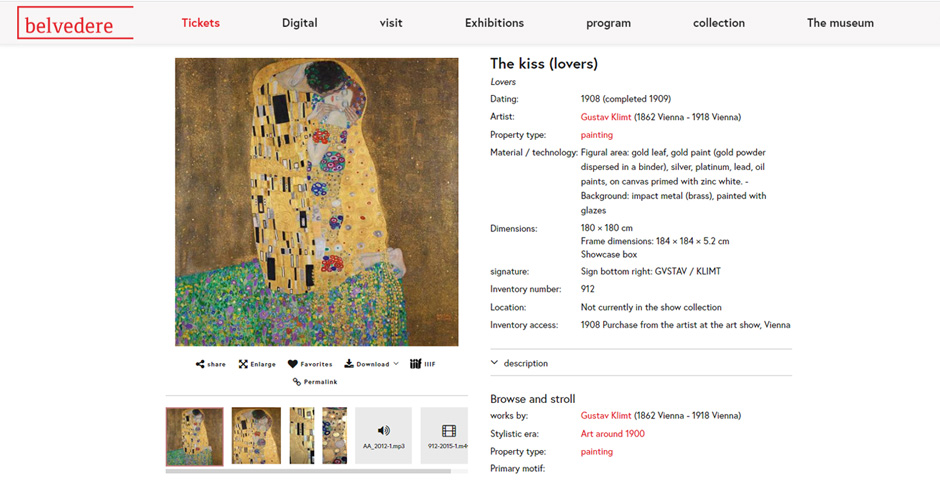The height and width of the screenshot is (483, 940).
Task: Open the collection menu item
Action: point(719,23)
